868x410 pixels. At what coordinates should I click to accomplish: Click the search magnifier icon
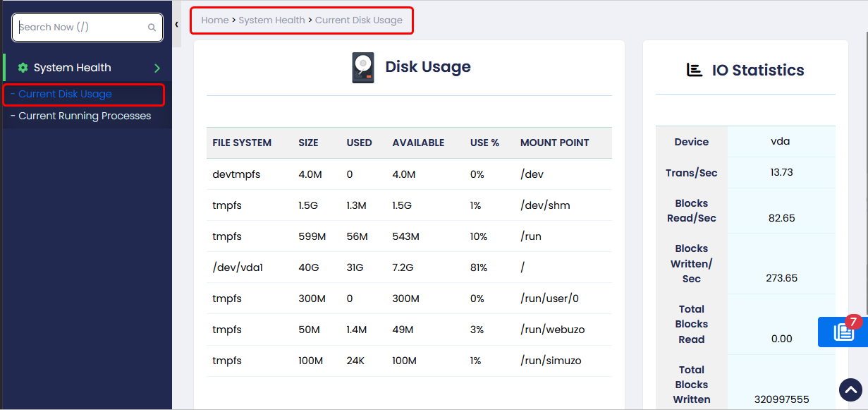152,28
